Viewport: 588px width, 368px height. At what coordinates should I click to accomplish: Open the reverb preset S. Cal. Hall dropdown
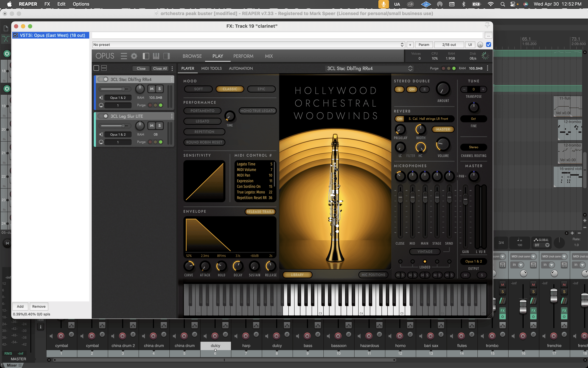[428, 119]
